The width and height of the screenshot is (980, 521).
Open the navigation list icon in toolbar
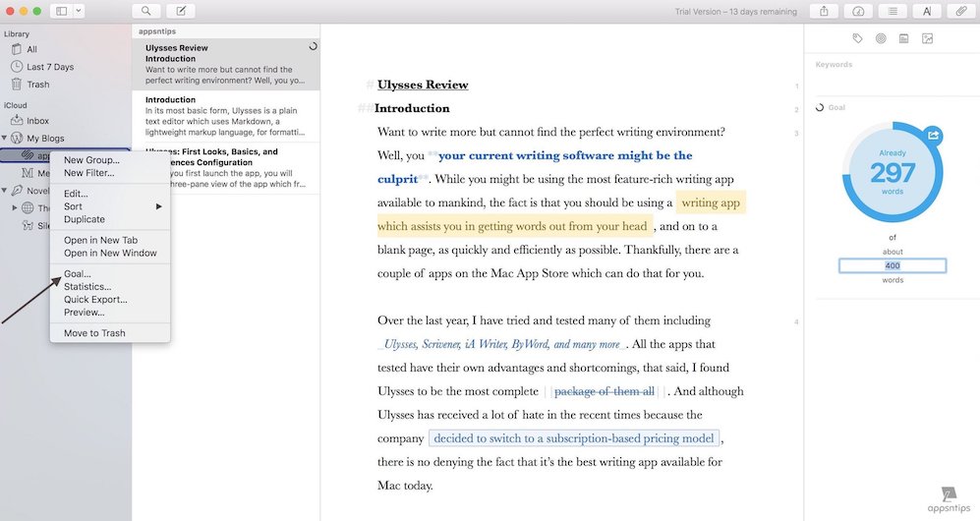[x=892, y=11]
